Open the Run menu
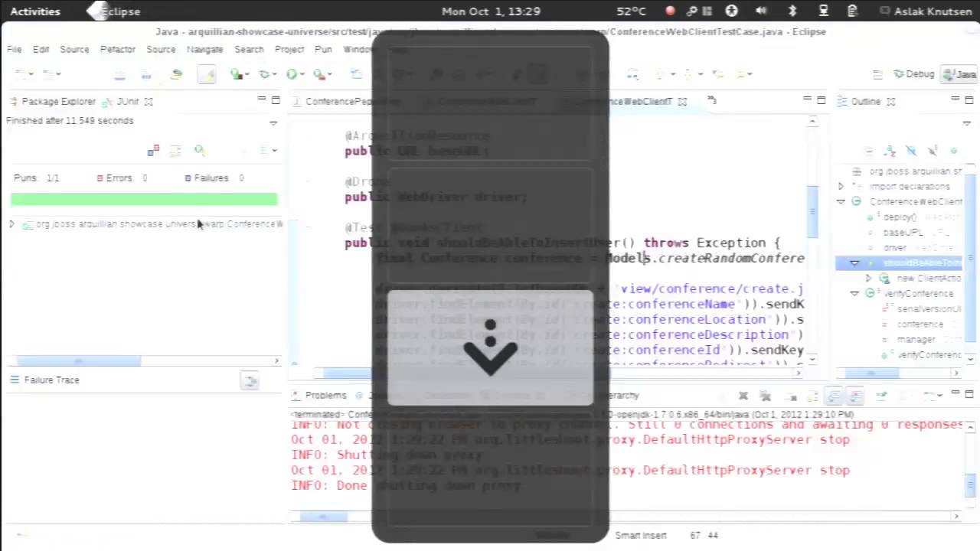Screen dimensions: 980x551 point(323,49)
